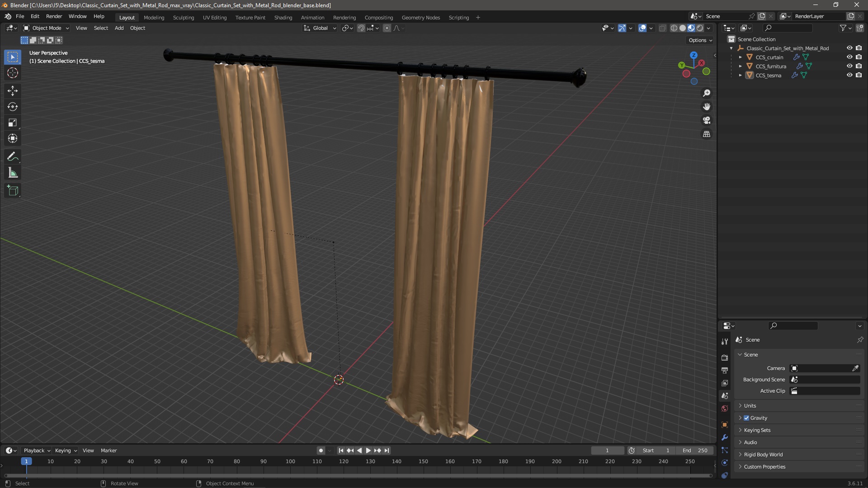Click the eyedropper next to Camera field

(x=855, y=368)
